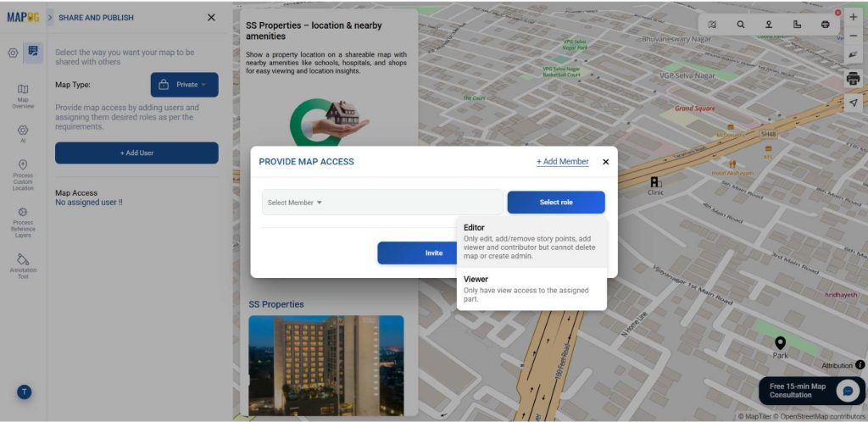868x422 pixels.
Task: Select the AI tool in sidebar
Action: [23, 134]
